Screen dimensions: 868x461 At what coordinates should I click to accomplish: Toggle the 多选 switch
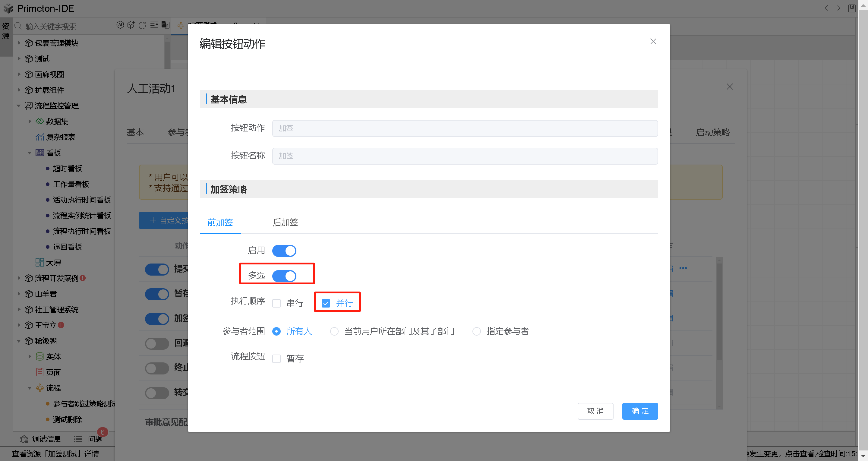[x=284, y=276]
